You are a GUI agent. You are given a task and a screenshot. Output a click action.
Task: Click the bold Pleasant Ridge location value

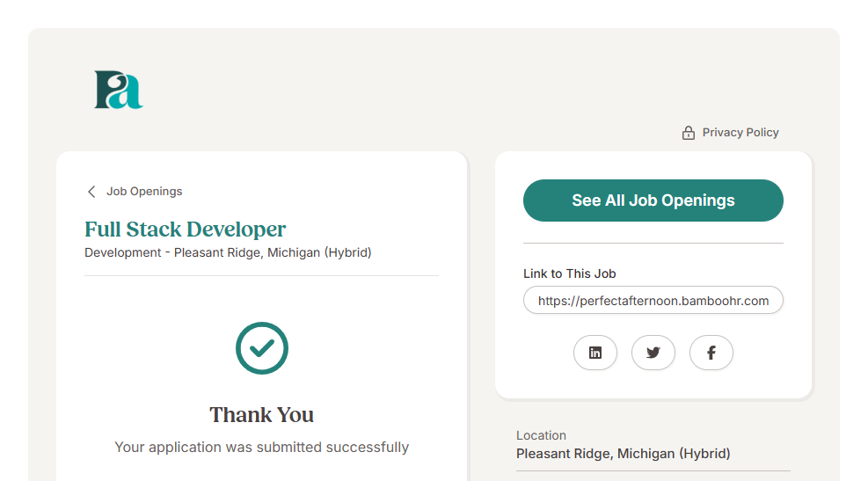click(623, 455)
